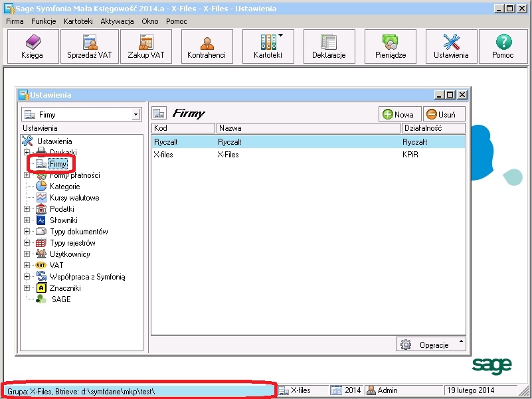Select Współpraca z Symfonią tree item
This screenshot has height=399, width=532.
click(x=87, y=277)
